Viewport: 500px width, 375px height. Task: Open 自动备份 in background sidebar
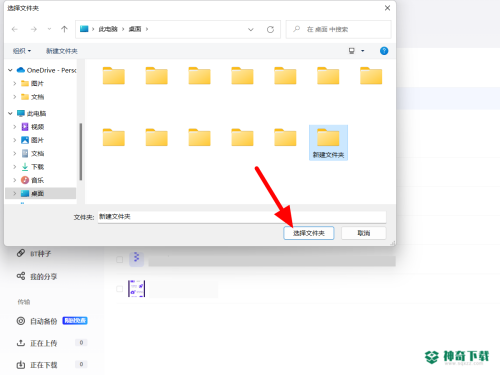[x=37, y=321]
